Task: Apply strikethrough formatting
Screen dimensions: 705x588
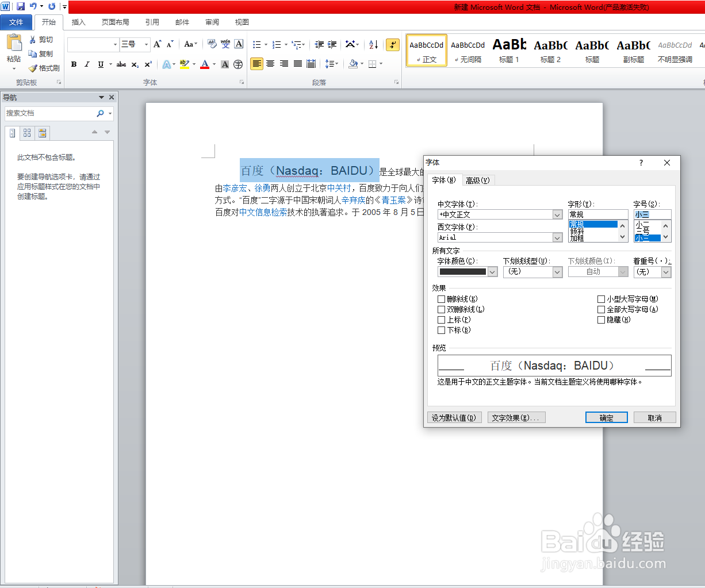Action: pyautogui.click(x=121, y=64)
